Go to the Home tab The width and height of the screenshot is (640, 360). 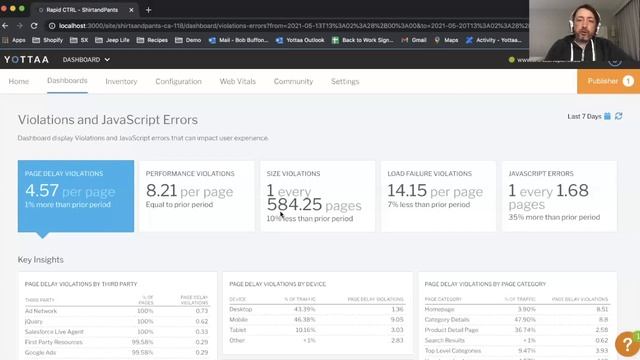19,81
